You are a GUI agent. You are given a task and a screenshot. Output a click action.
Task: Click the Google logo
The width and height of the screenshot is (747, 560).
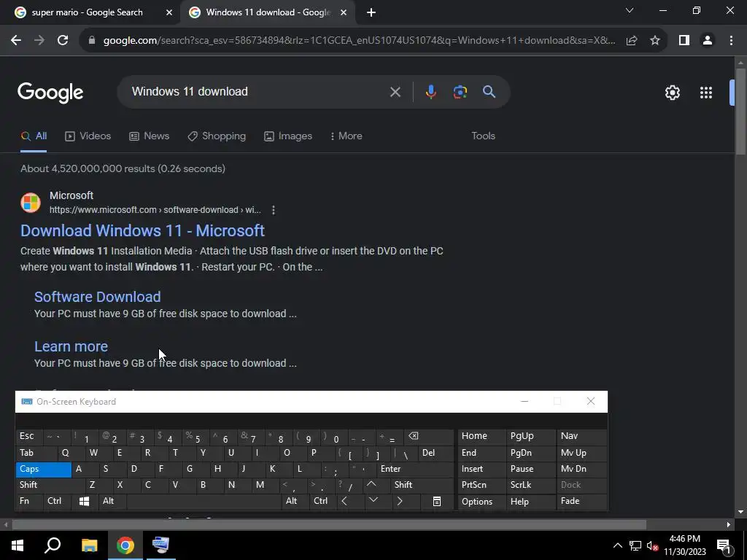click(x=50, y=93)
